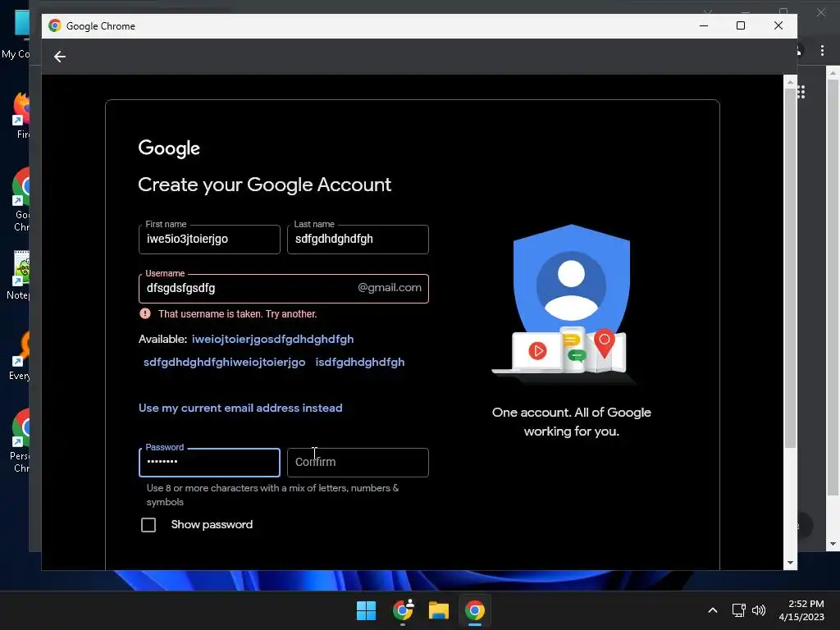Open the three-dot menu in background Chrome window
Image resolution: width=840 pixels, height=630 pixels.
(822, 50)
